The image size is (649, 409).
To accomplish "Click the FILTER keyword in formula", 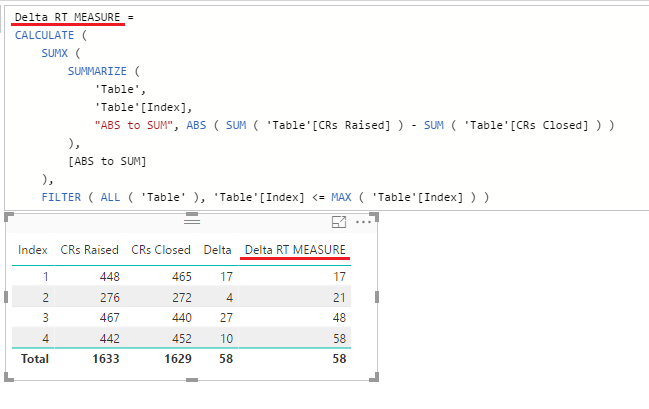I will [61, 197].
